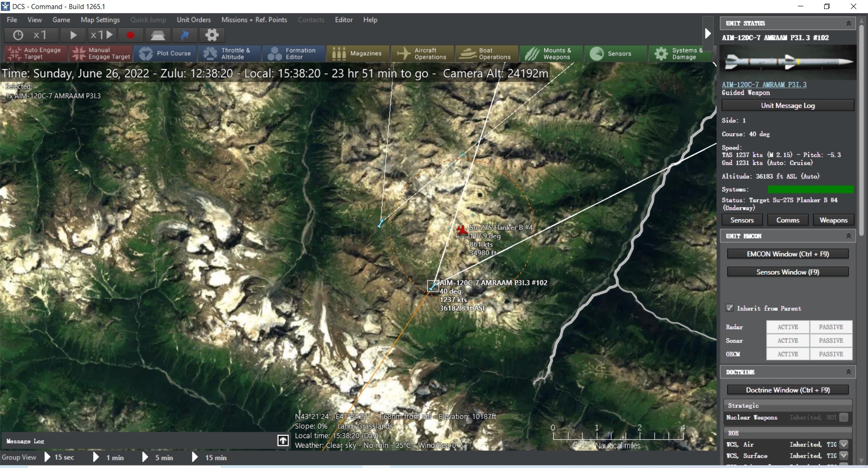Start the simulation with the play button

coord(73,35)
